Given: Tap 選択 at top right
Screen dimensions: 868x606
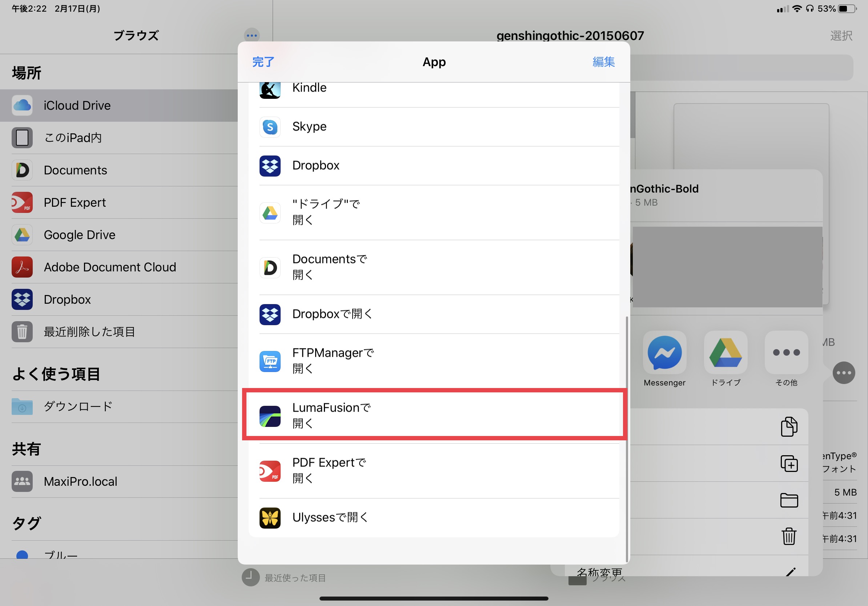Looking at the screenshot, I should (840, 36).
